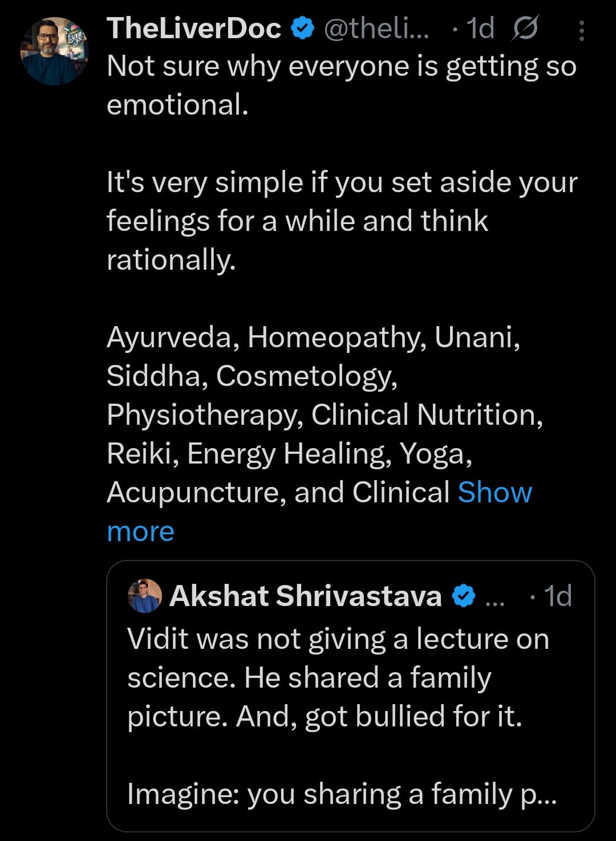Viewport: 616px width, 841px height.
Task: Click the quoted tweet's 1d timestamp
Action: click(557, 596)
